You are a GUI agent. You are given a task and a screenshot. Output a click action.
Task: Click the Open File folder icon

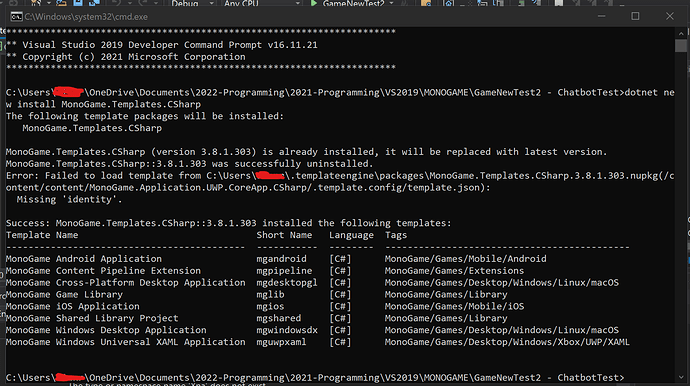(x=61, y=3)
